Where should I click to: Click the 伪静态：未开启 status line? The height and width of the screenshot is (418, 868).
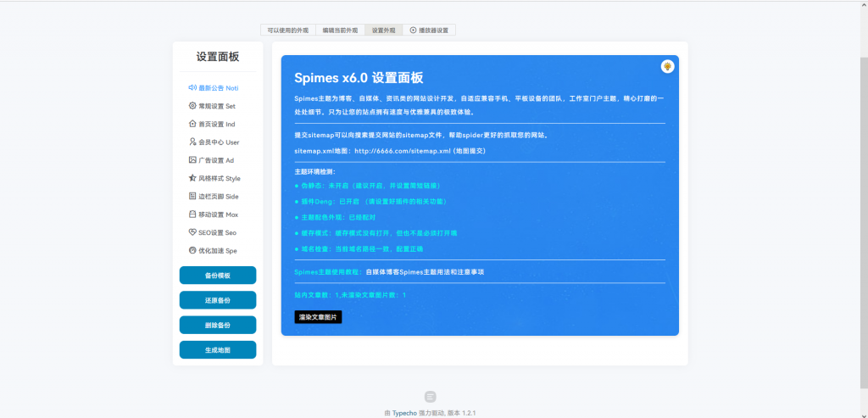(368, 185)
